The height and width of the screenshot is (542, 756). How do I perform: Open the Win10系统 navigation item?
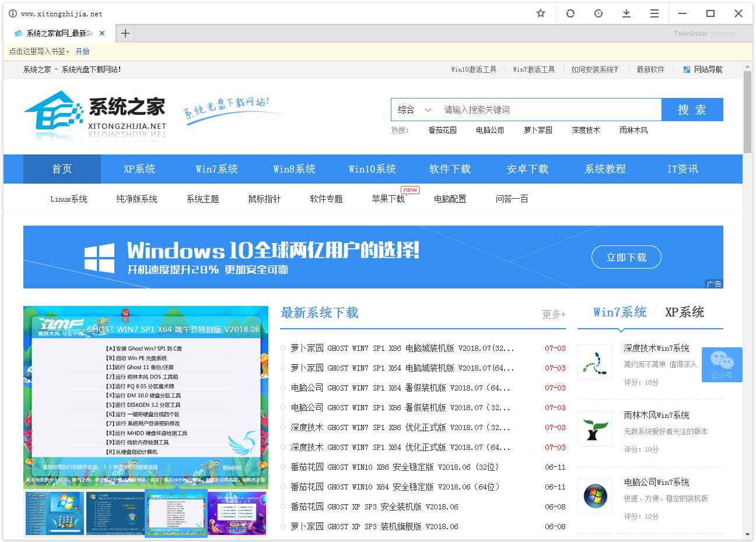372,169
